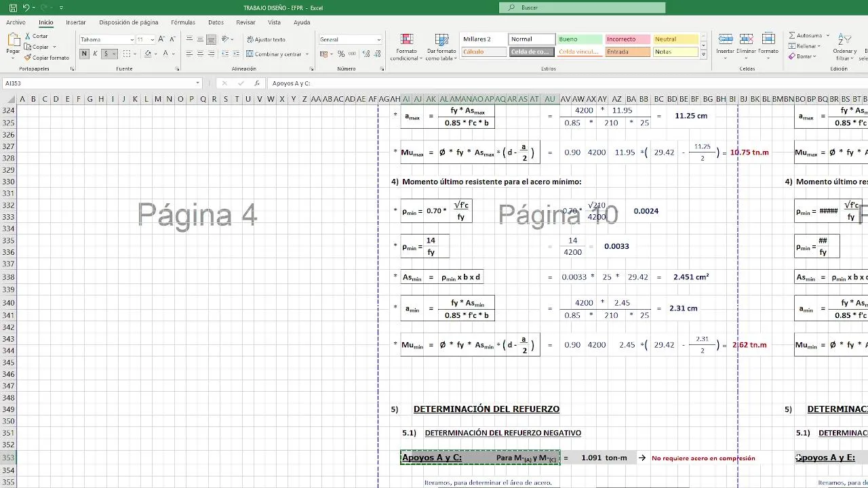Apply comma style (000) format
Image resolution: width=868 pixels, height=488 pixels.
click(x=351, y=54)
